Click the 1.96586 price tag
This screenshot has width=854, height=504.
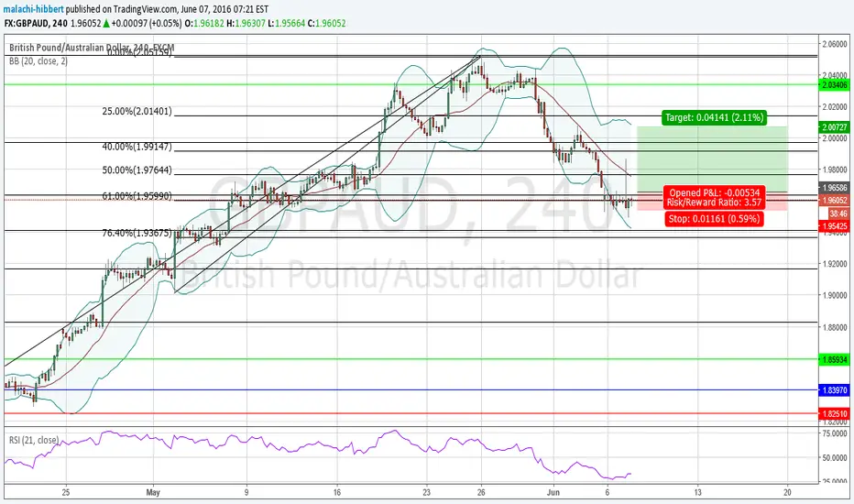coord(834,188)
